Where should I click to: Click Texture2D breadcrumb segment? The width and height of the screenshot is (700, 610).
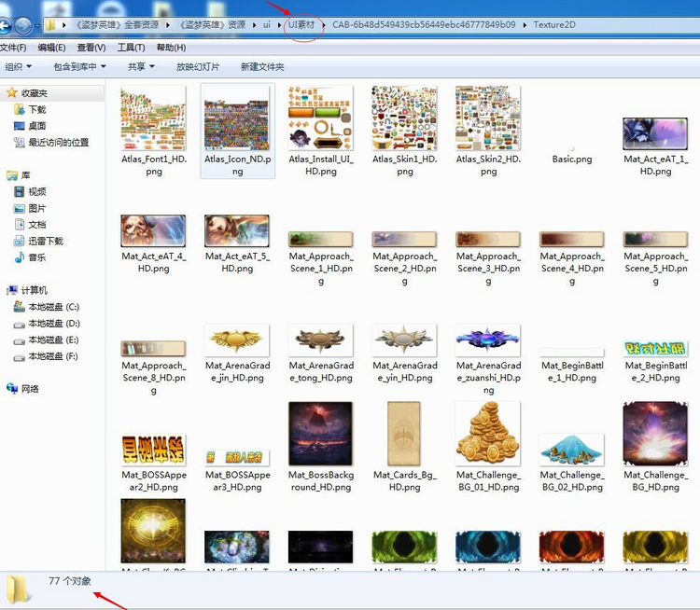coord(554,24)
